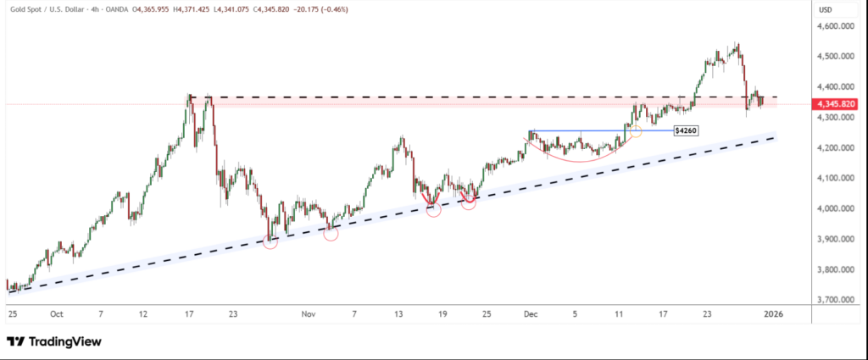868x360 pixels.
Task: Click the 2026 label on the time axis
Action: click(772, 313)
